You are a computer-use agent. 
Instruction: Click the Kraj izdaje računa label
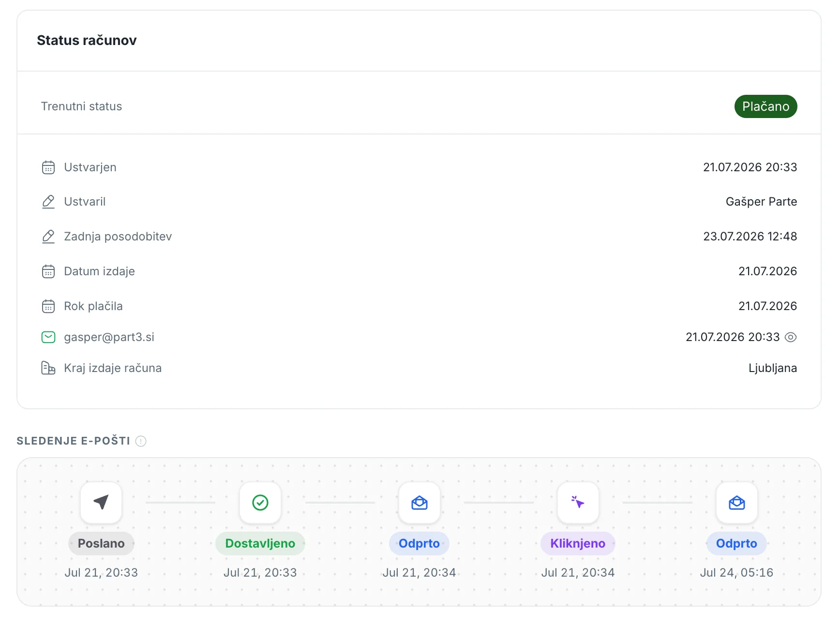113,368
